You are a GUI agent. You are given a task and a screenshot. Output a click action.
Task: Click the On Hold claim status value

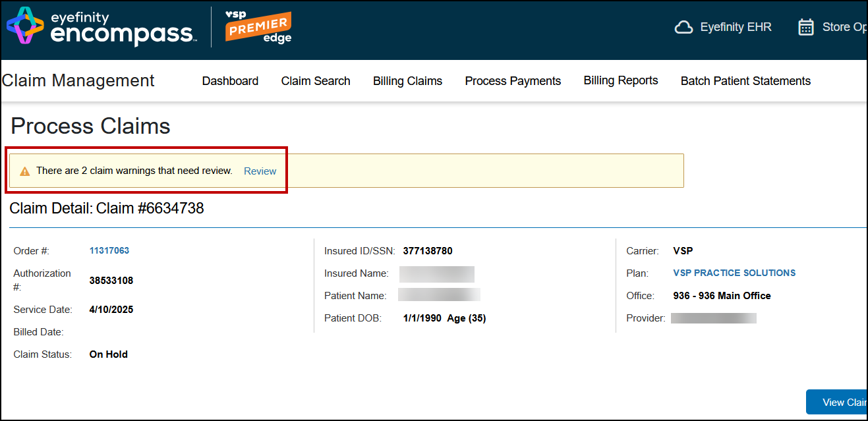(109, 354)
